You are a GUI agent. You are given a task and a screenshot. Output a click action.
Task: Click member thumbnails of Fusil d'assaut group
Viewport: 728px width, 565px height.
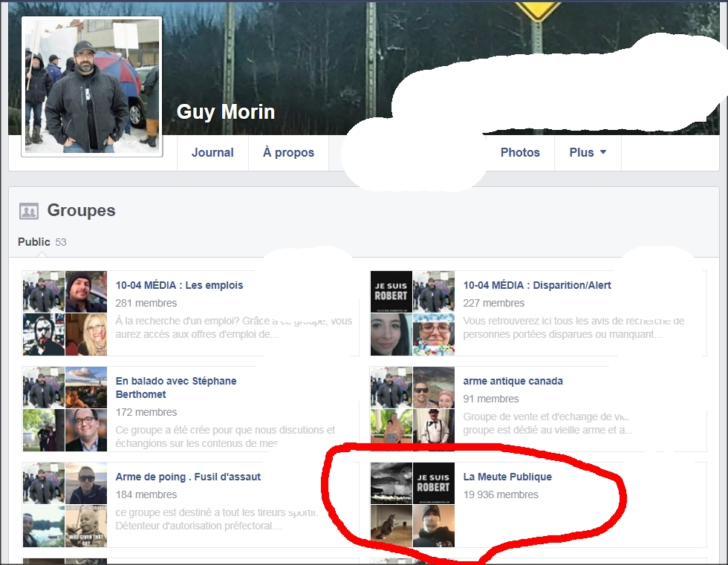tap(65, 505)
